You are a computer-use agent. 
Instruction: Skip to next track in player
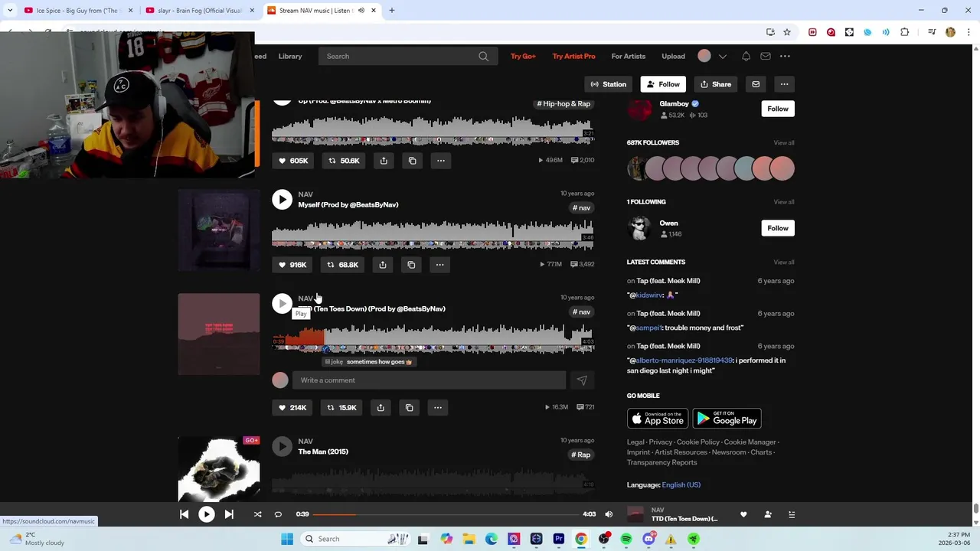[x=228, y=514]
